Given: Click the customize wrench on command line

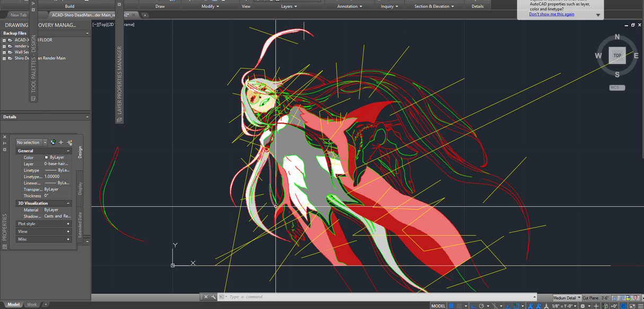Looking at the screenshot, I should coord(214,297).
